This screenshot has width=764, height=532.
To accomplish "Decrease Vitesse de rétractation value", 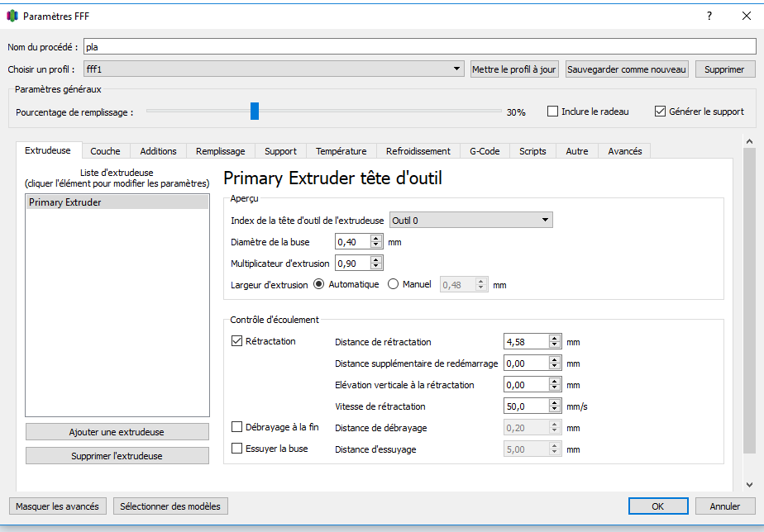I will [555, 410].
